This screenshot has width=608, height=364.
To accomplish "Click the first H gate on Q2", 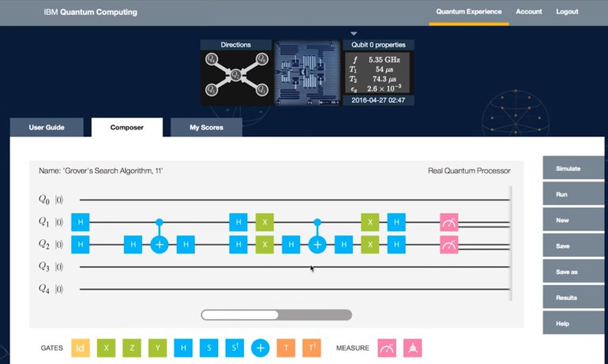I will [81, 245].
